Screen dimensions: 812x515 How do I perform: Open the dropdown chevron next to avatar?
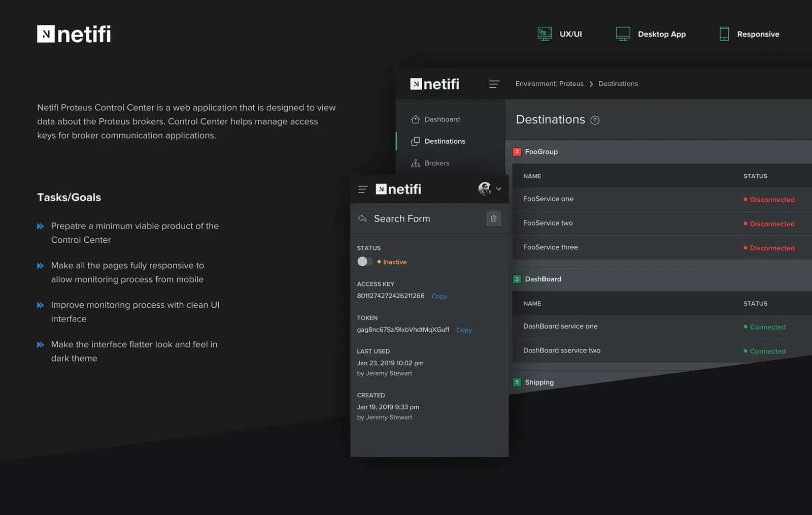click(x=499, y=189)
